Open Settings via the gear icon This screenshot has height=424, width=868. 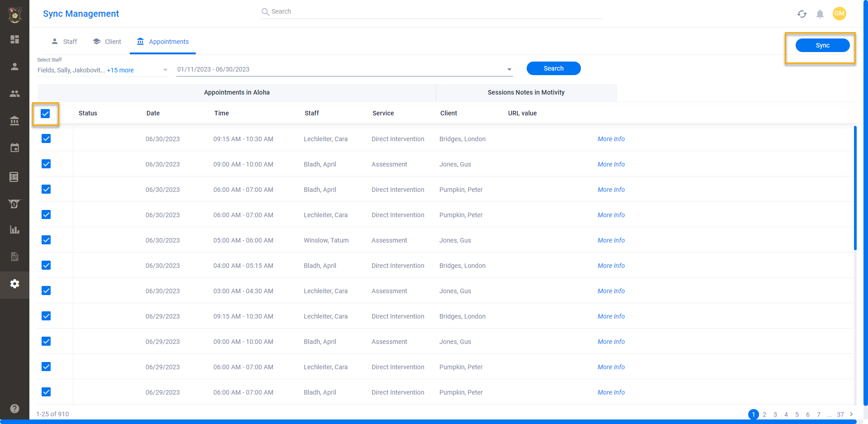[x=14, y=284]
